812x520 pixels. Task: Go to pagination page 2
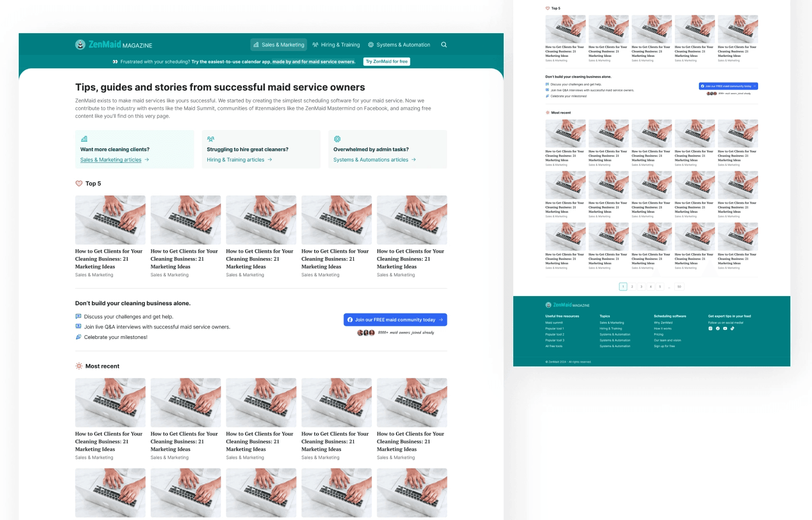coord(632,286)
